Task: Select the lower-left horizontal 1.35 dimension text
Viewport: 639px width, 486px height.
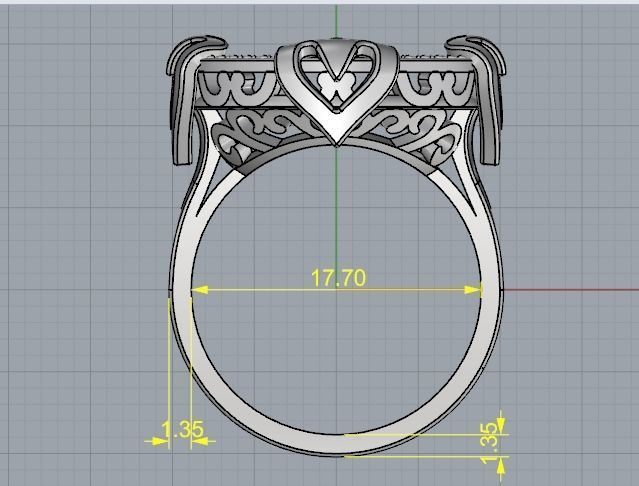Action: click(182, 430)
